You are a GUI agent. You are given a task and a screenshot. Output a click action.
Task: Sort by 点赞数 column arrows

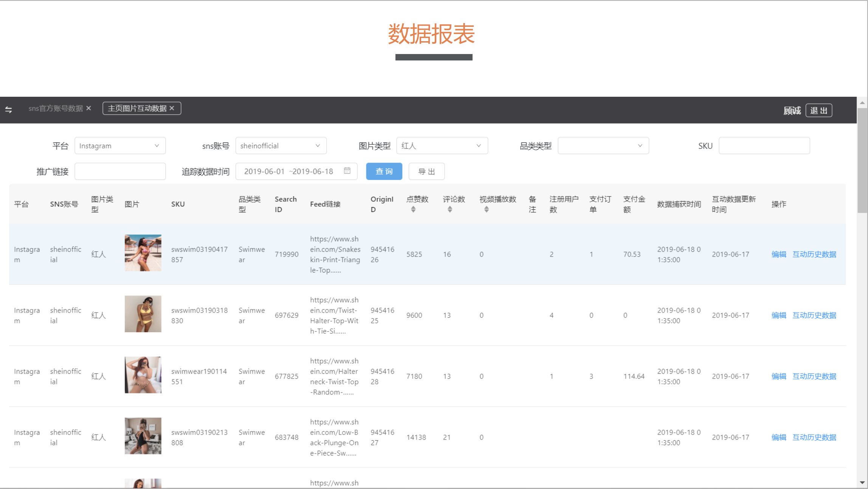pos(413,209)
